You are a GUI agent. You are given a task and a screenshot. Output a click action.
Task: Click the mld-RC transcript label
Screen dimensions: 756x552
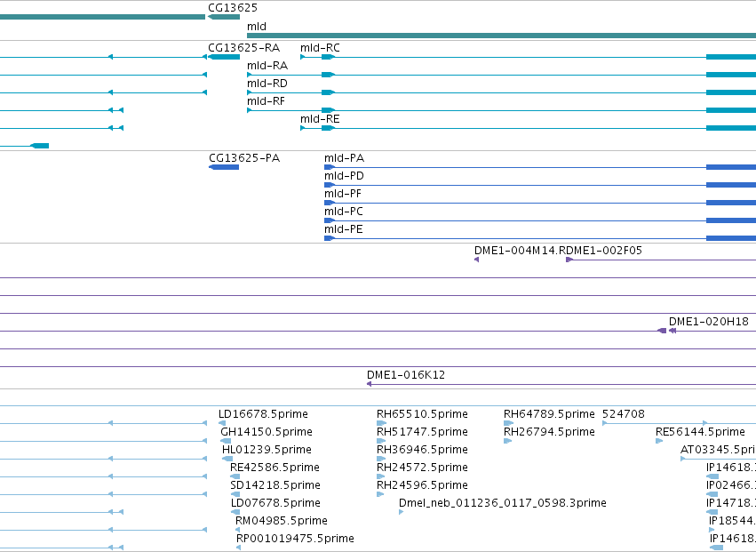[320, 48]
